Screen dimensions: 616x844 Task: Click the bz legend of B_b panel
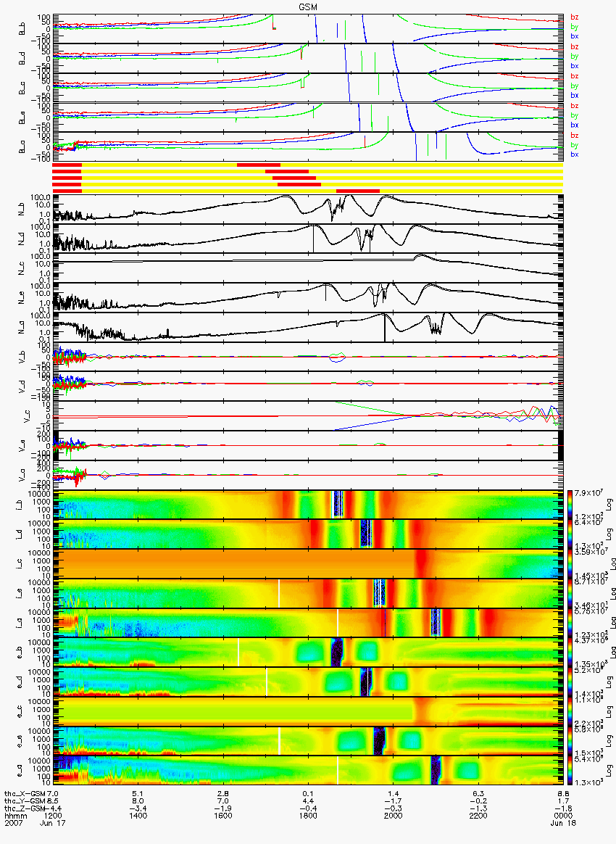tap(575, 17)
